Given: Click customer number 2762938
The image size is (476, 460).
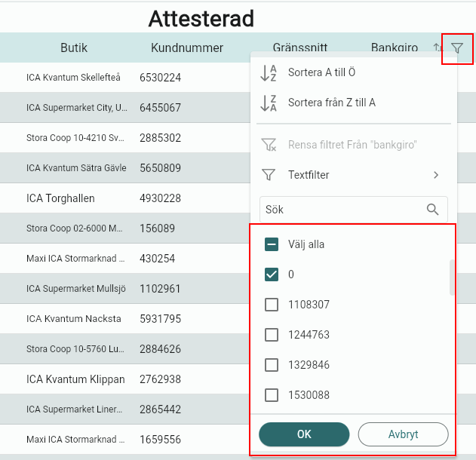Looking at the screenshot, I should [160, 379].
